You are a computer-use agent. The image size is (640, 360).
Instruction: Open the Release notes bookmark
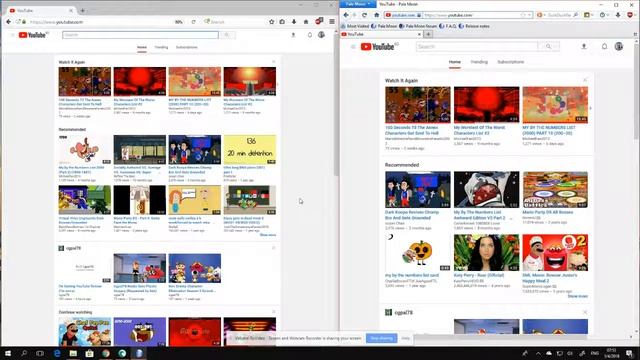click(x=474, y=26)
